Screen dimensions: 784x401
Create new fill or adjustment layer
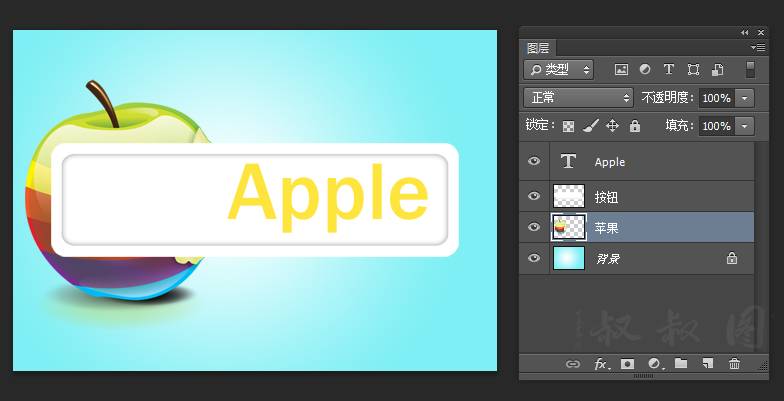pyautogui.click(x=656, y=364)
